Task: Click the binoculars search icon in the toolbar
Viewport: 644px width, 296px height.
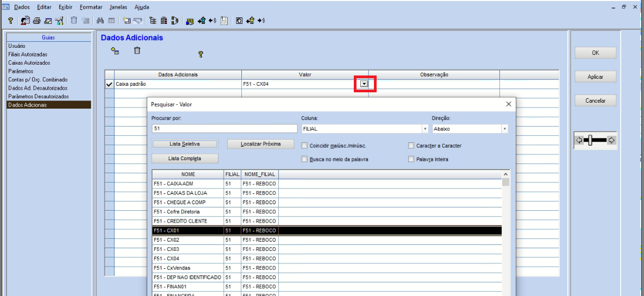Action: click(x=100, y=20)
